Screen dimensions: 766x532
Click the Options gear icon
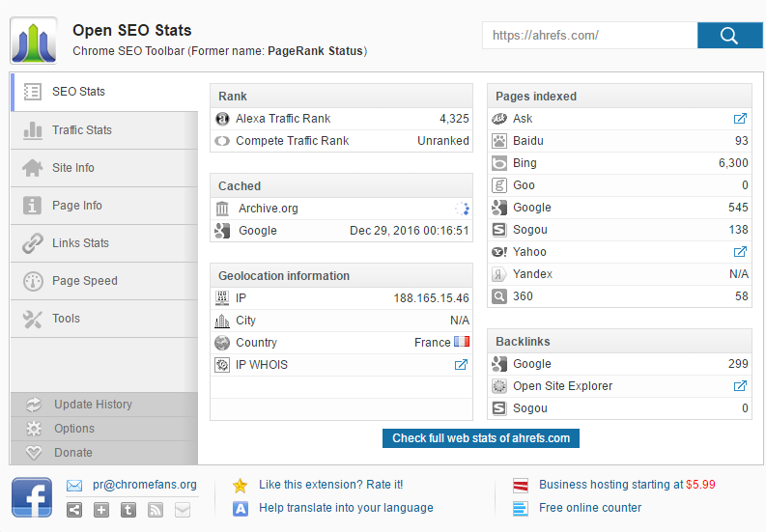click(x=34, y=429)
